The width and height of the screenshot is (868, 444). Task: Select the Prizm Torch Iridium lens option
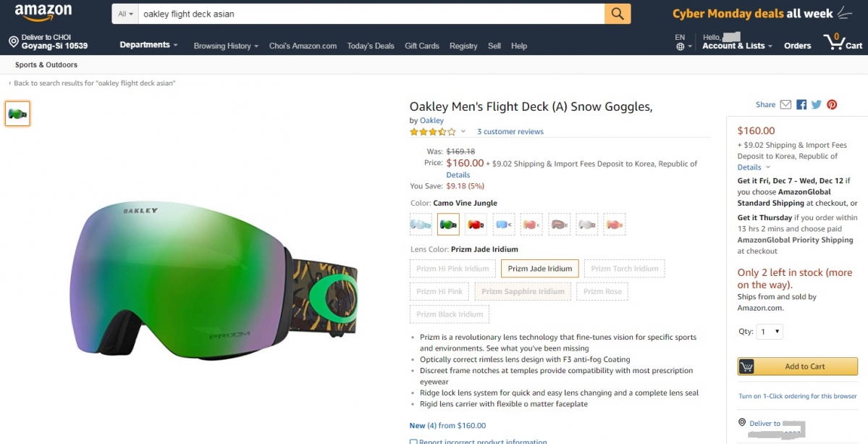pos(625,269)
